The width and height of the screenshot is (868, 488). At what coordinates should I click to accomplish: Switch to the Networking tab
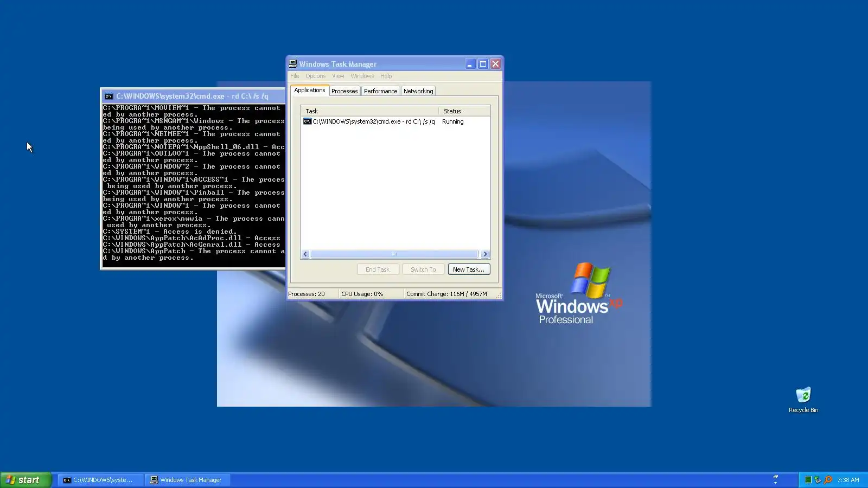(x=418, y=91)
